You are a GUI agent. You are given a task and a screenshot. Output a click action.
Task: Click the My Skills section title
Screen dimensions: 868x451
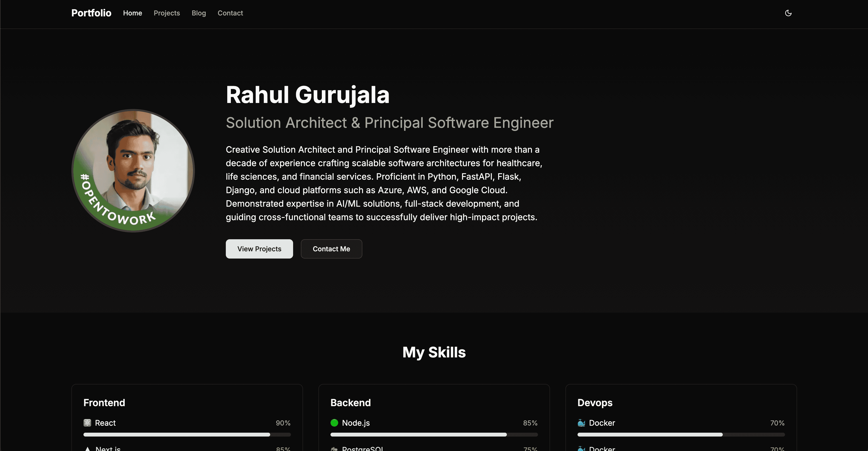coord(434,352)
